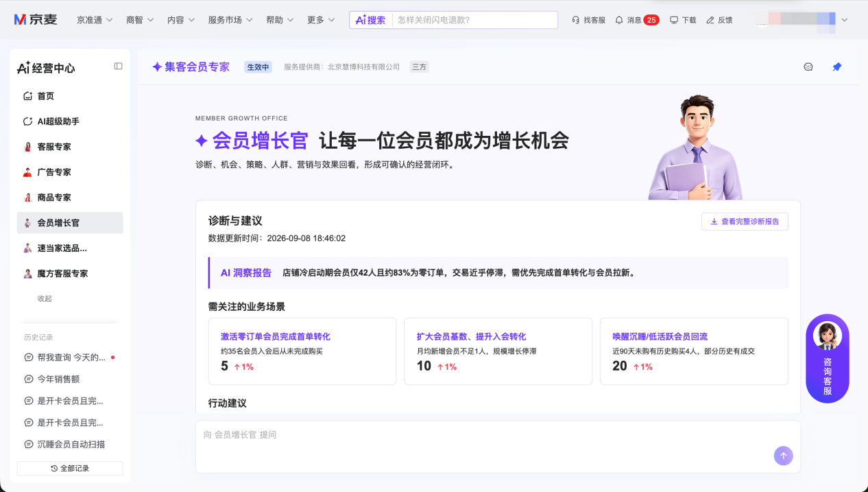
Task: Open 魔方客服专家 in the sidebar
Action: [x=70, y=274]
